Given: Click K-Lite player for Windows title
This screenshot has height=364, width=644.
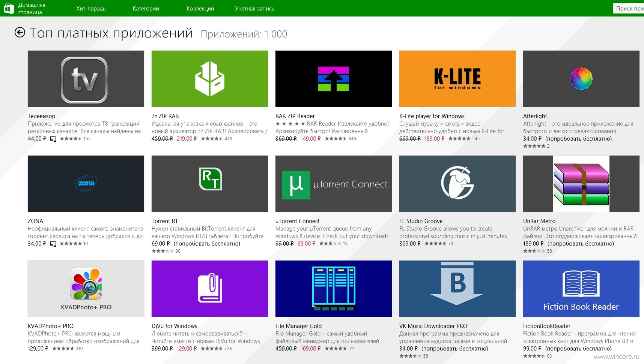Looking at the screenshot, I should coord(432,116).
